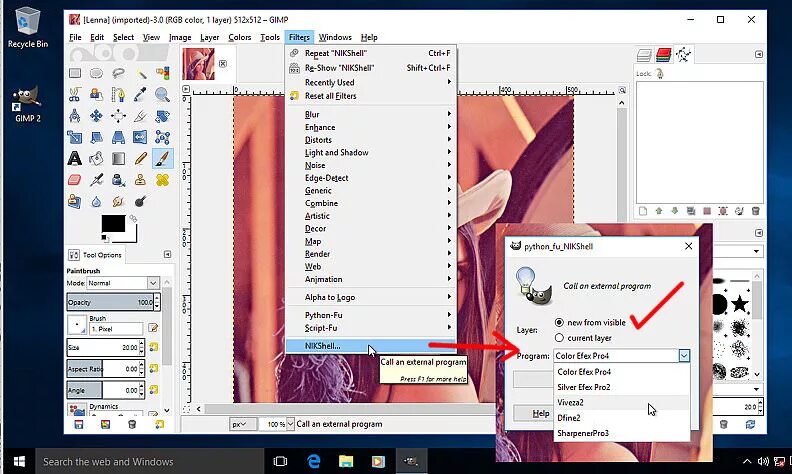Click Help in the NIKShell dialog
Screen dimensions: 792x474
click(535, 413)
